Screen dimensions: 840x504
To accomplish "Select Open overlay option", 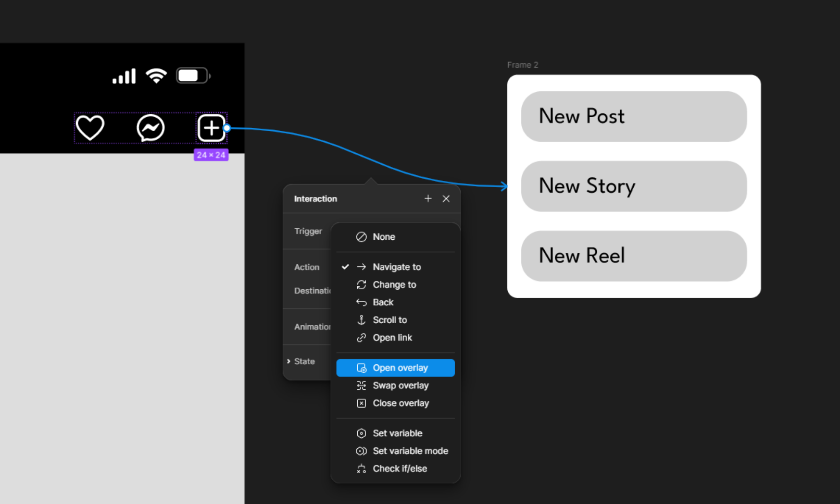I will pyautogui.click(x=395, y=368).
